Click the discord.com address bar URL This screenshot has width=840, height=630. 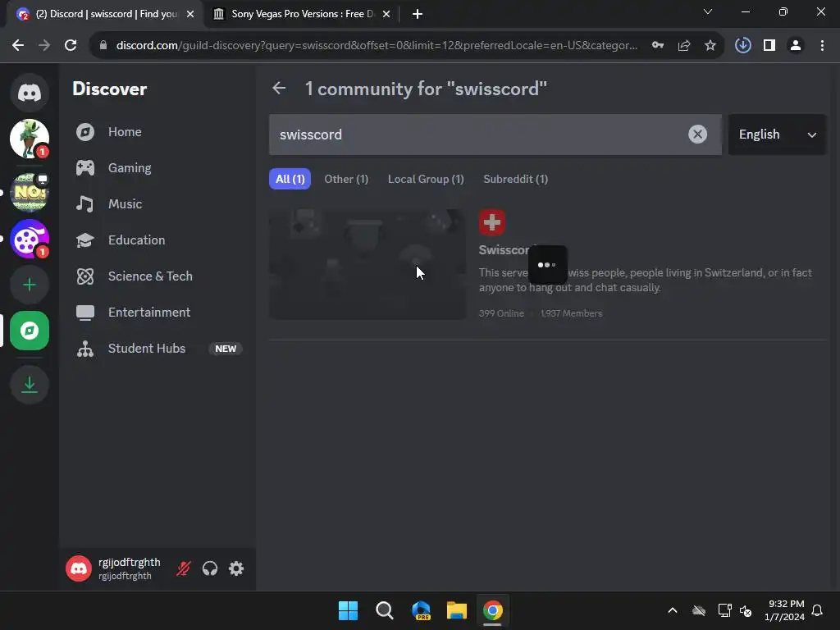377,46
